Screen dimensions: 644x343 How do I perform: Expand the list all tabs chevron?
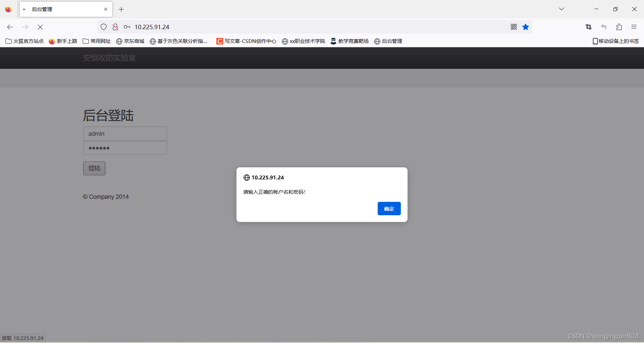[561, 9]
